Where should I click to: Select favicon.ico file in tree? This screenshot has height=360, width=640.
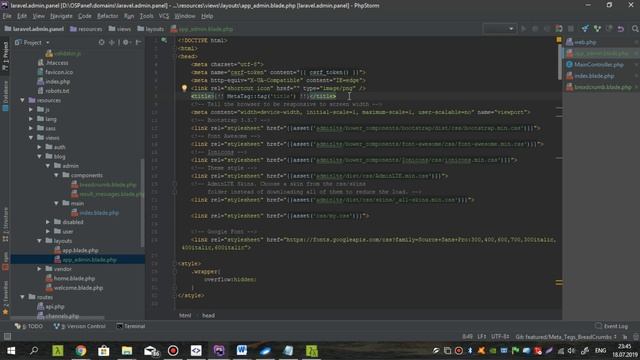pos(55,72)
